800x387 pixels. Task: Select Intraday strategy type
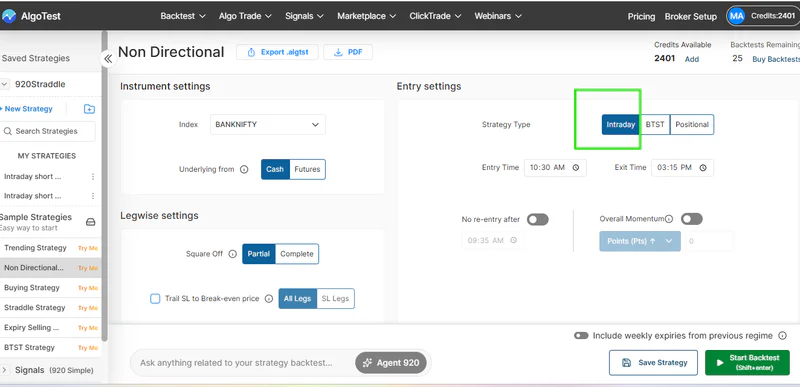click(620, 124)
